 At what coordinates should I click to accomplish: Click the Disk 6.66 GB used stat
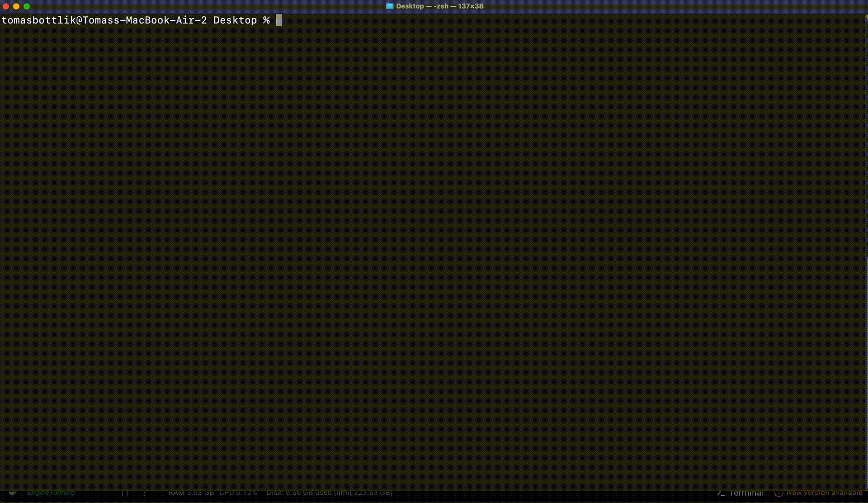[330, 493]
